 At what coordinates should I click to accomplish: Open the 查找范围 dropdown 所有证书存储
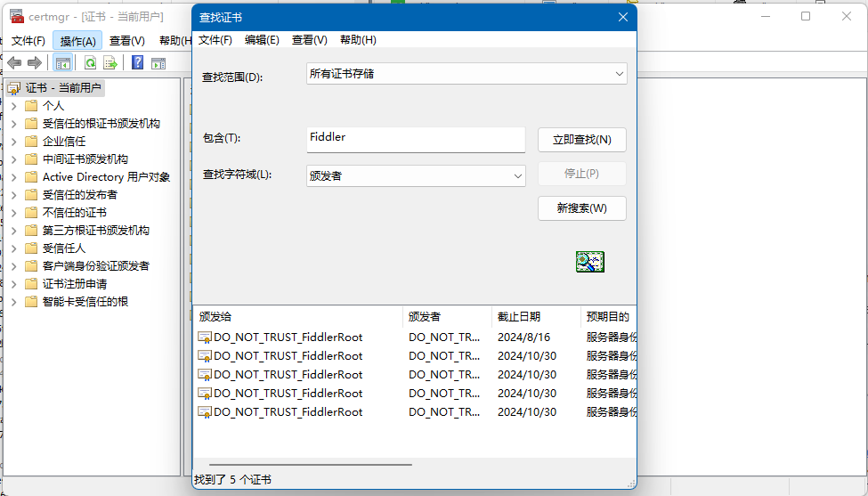pos(466,74)
